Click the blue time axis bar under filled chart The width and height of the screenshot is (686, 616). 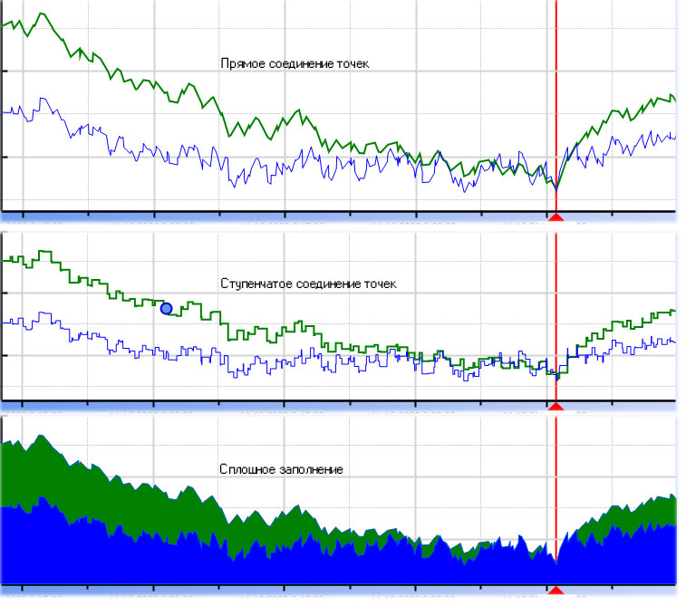tap(338, 591)
